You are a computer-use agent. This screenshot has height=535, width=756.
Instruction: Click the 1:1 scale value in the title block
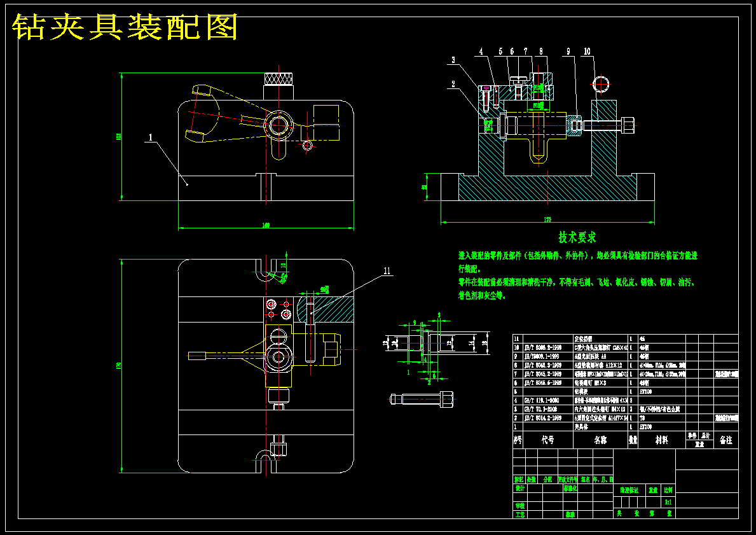(x=668, y=502)
